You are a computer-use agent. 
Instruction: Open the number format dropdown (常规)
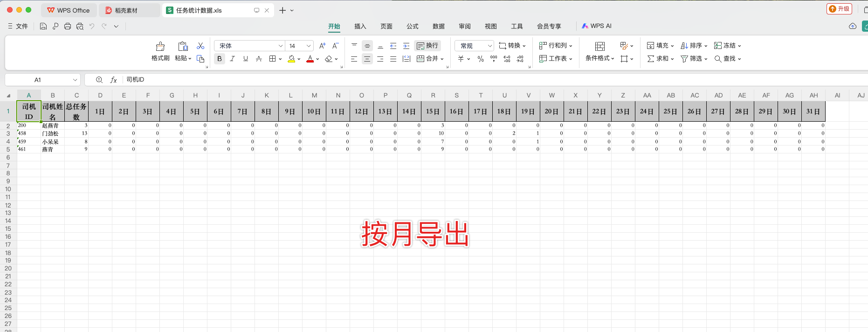pos(489,46)
